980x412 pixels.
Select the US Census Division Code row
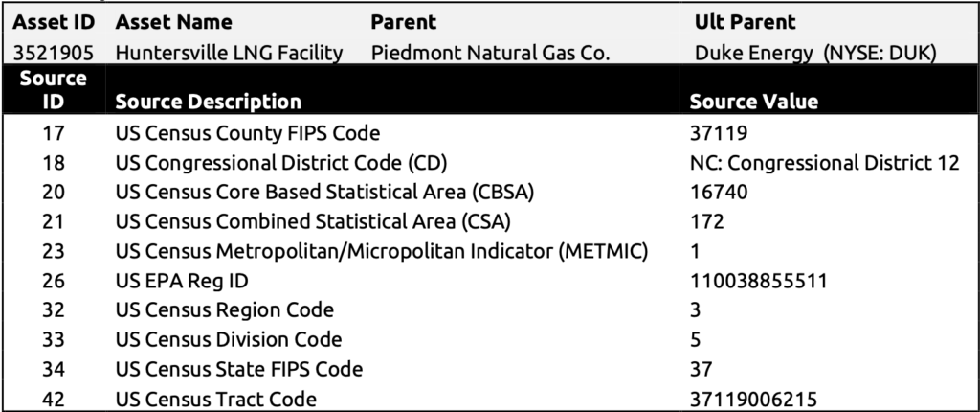tap(490, 339)
